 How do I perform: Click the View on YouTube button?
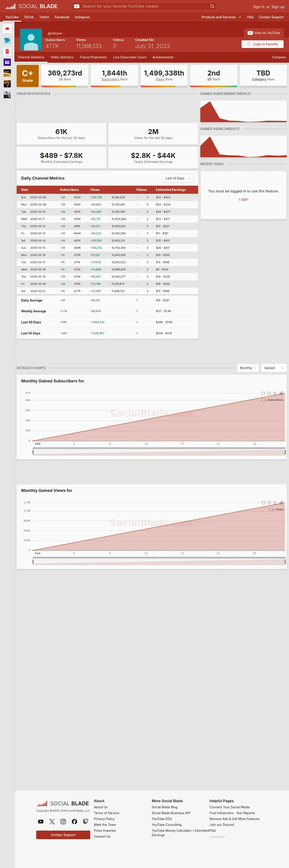click(264, 33)
